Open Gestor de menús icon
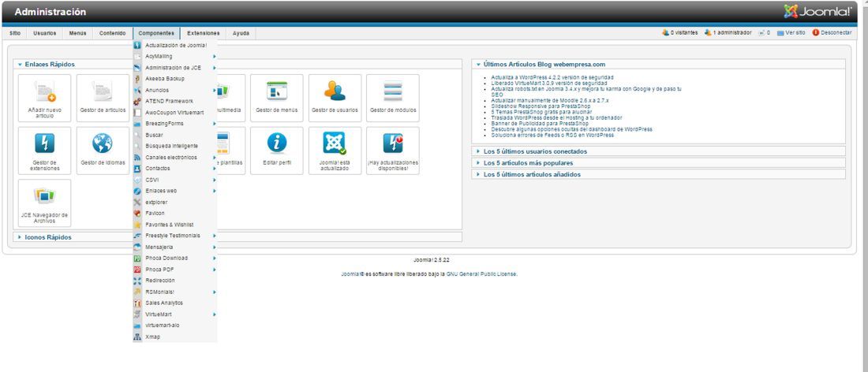 pyautogui.click(x=277, y=98)
